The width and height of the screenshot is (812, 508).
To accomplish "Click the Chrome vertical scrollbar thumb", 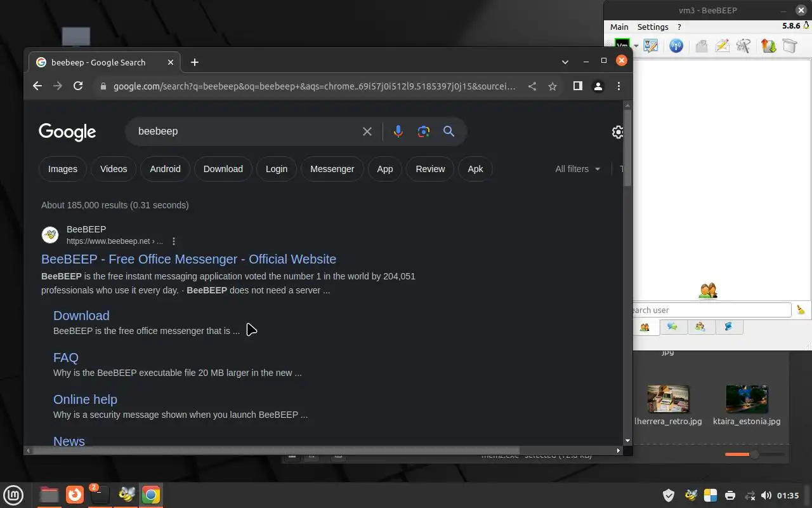I will click(627, 148).
